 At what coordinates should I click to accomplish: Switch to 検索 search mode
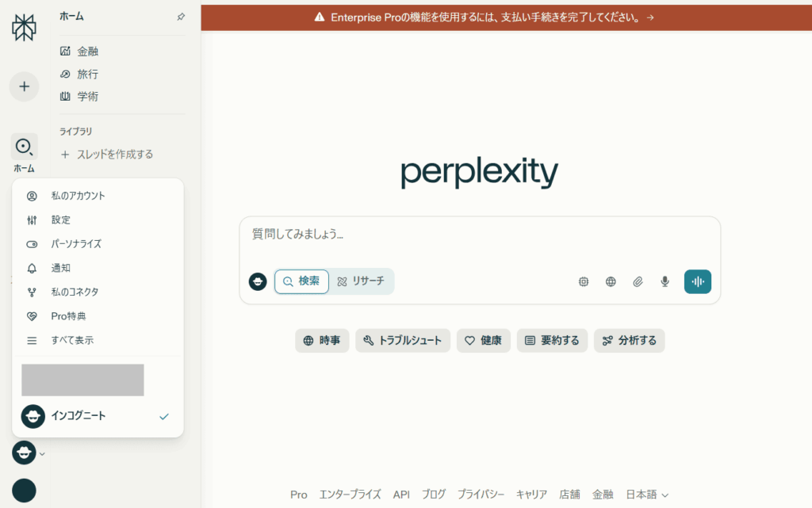coord(301,281)
